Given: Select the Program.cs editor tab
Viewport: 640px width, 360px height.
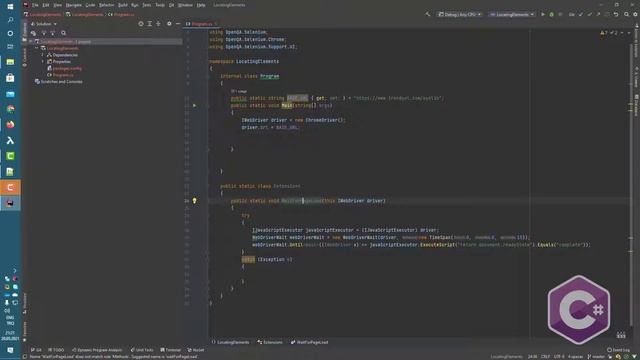Looking at the screenshot, I should [x=201, y=24].
